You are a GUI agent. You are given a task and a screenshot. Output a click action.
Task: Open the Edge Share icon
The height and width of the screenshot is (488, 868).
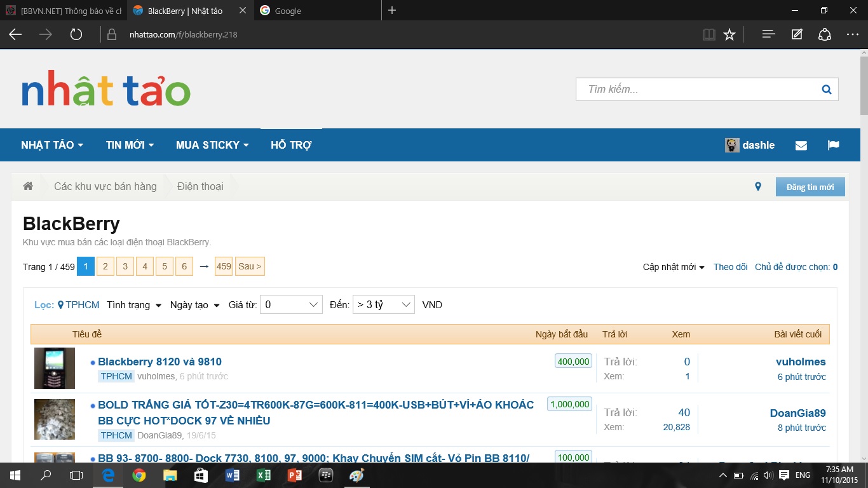(x=825, y=34)
